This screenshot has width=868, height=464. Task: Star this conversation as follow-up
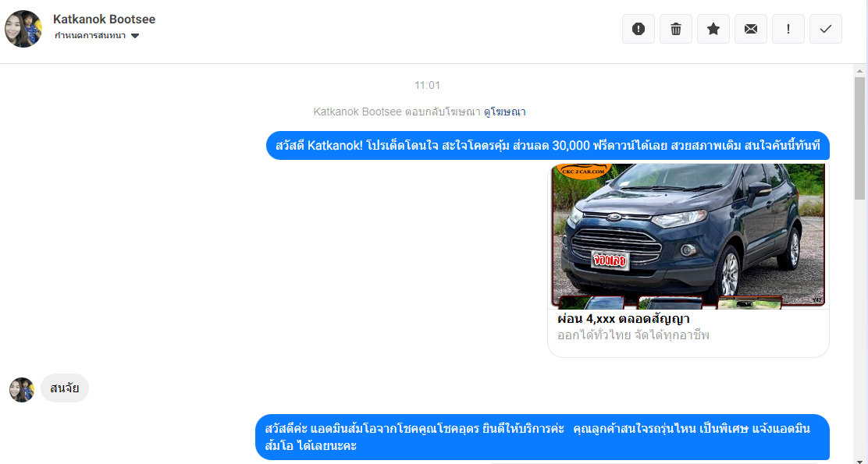713,29
